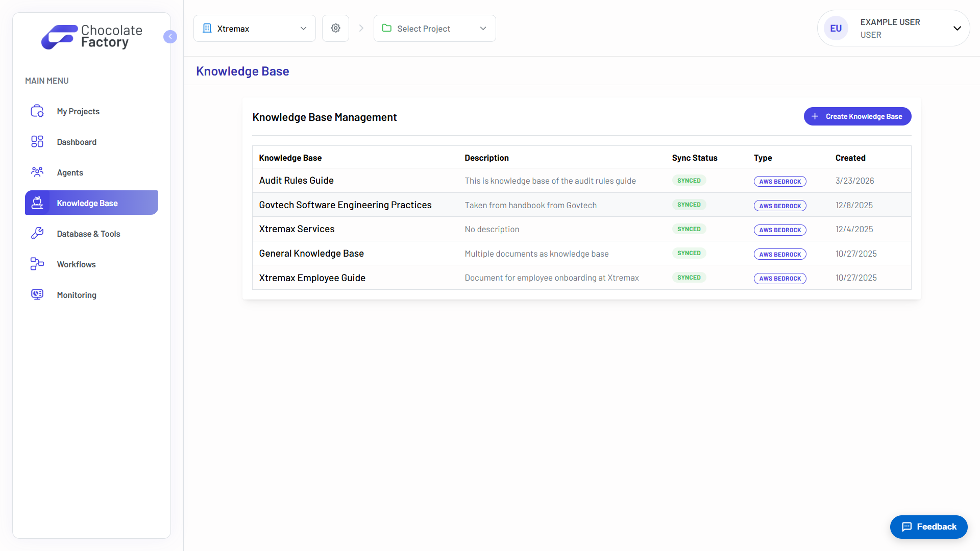
Task: Click the Type column header
Action: coord(763,158)
